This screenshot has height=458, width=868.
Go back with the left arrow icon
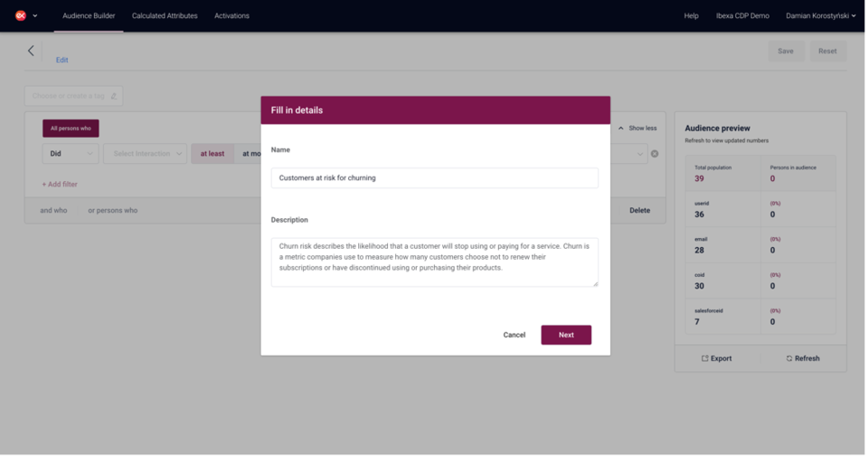pyautogui.click(x=31, y=51)
